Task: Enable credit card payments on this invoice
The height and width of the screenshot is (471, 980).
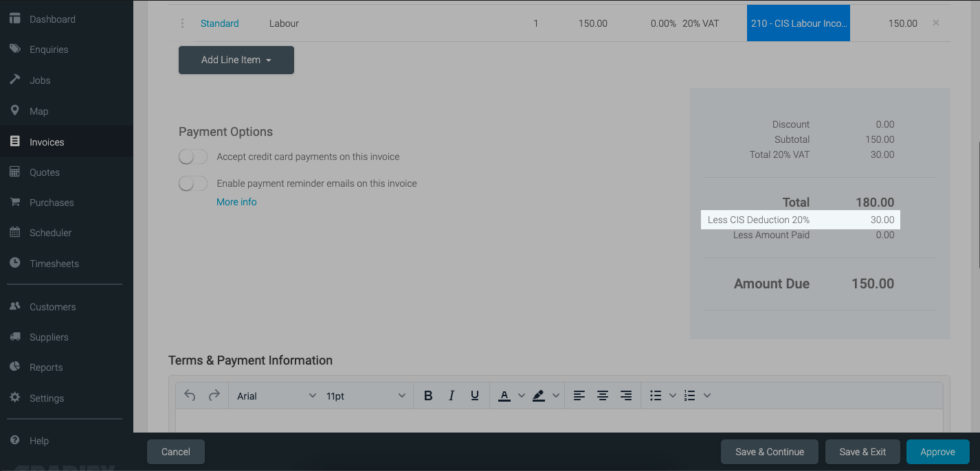Action: click(193, 157)
